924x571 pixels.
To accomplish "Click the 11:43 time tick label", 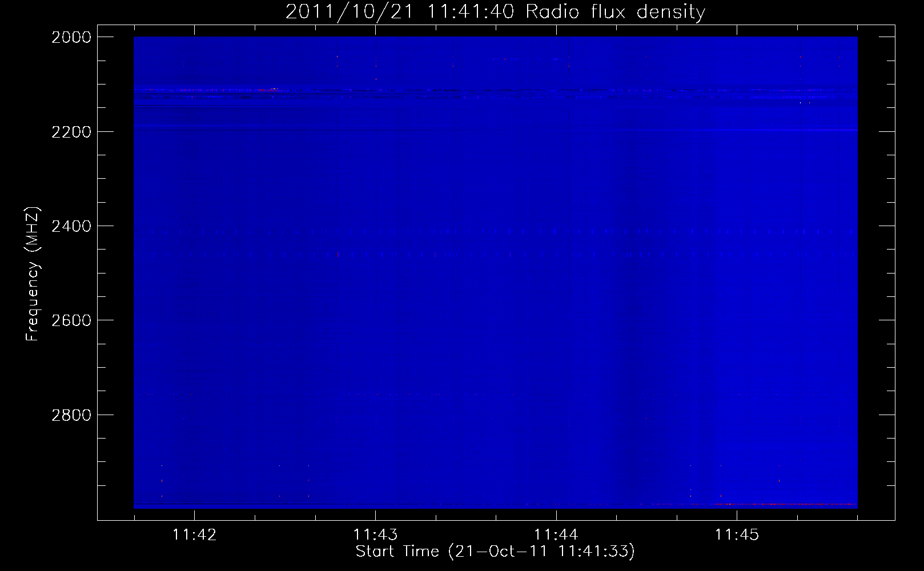I will [375, 534].
